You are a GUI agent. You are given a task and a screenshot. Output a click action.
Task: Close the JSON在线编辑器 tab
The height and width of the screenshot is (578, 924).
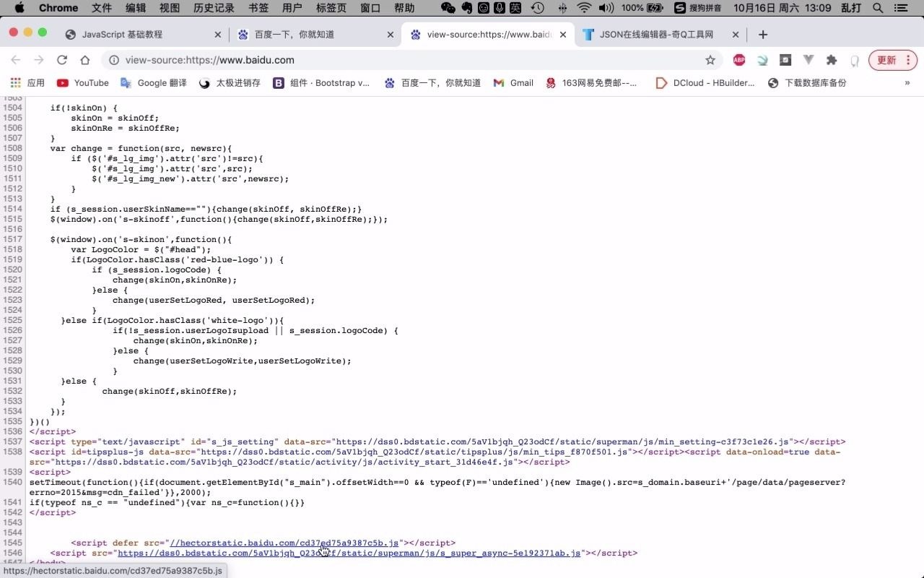pos(736,34)
